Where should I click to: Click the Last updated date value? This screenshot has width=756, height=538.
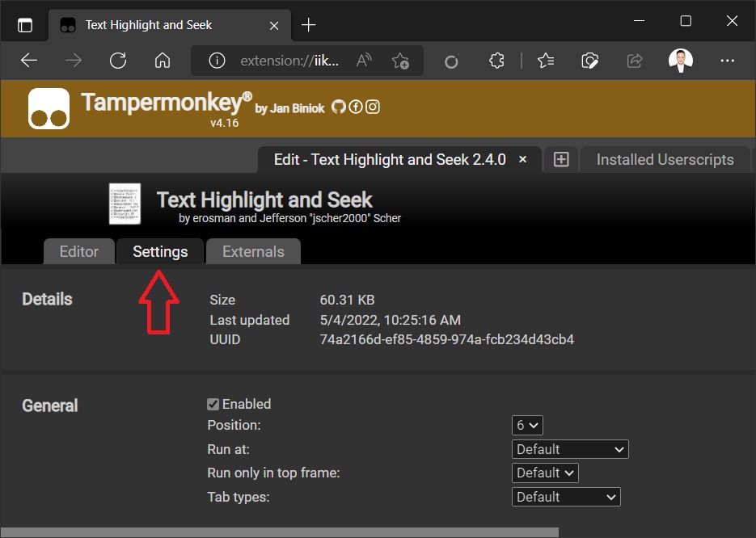coord(390,320)
